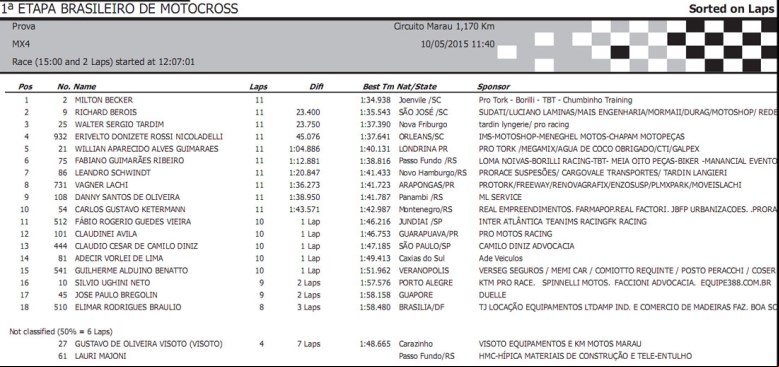
Task: Click WALTER SERGIO TARDIM row name
Action: point(119,124)
